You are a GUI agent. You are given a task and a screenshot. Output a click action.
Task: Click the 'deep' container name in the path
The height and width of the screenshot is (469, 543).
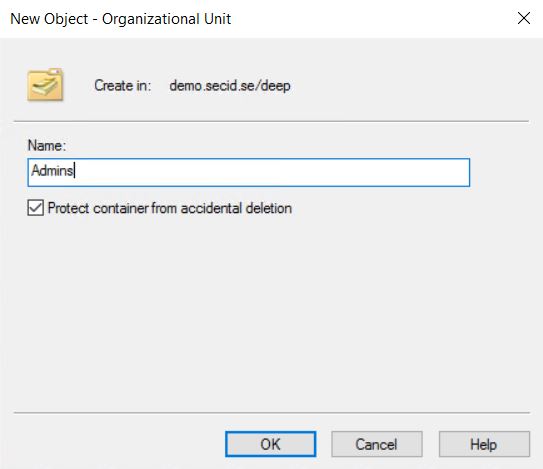(x=275, y=86)
